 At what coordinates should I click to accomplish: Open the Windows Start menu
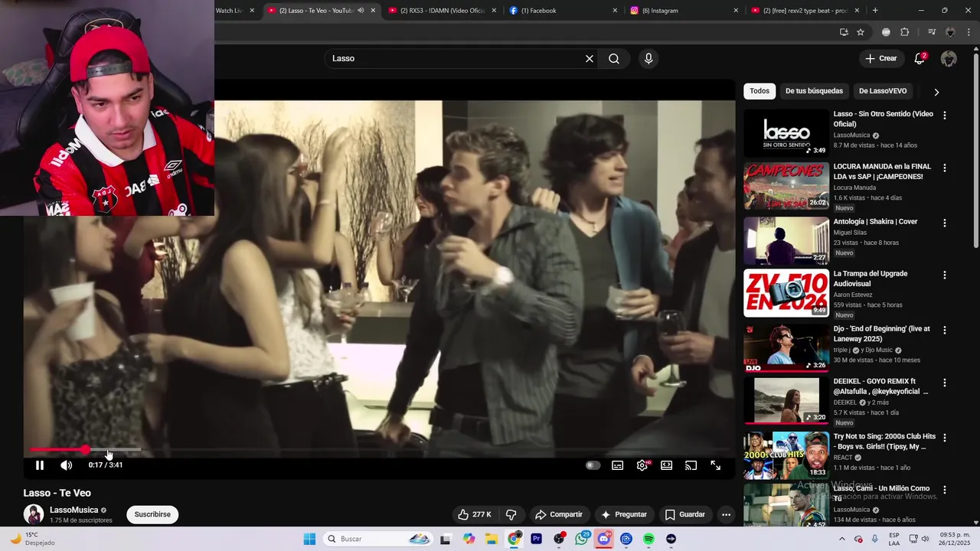pyautogui.click(x=309, y=539)
